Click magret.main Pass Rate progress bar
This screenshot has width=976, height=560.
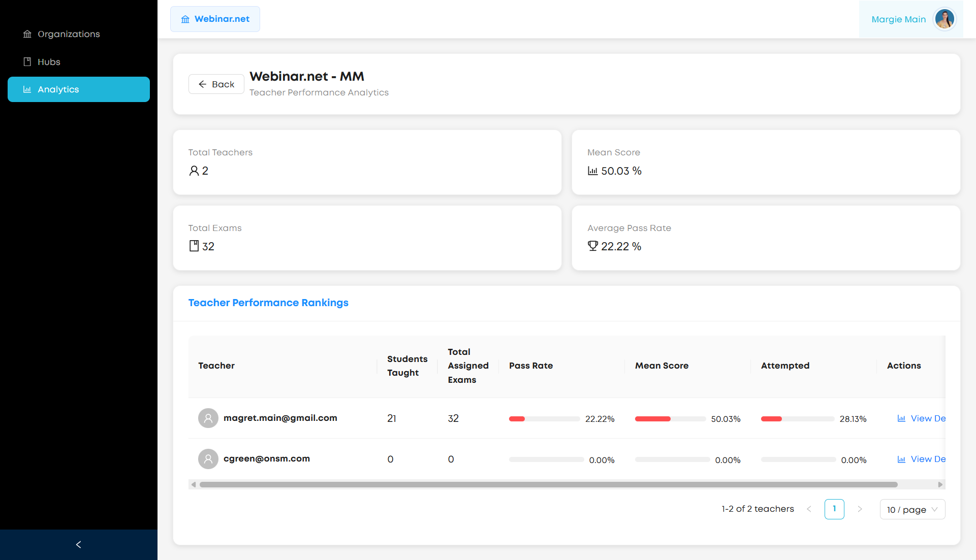tap(544, 419)
